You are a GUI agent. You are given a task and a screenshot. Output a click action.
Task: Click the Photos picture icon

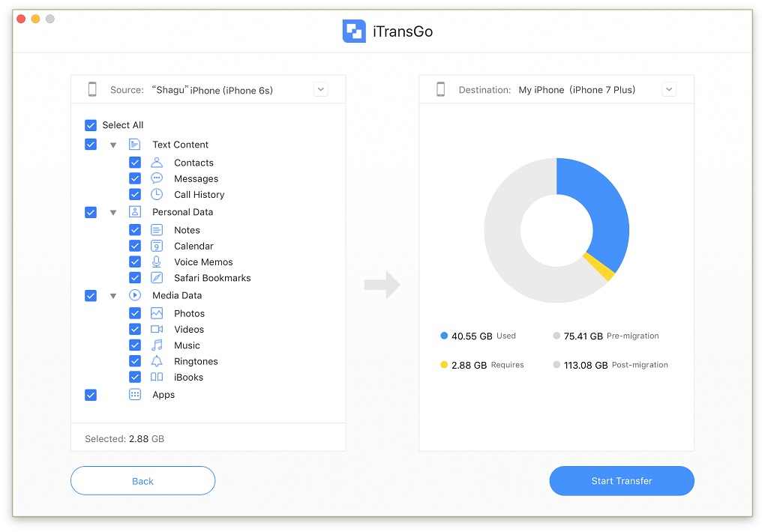point(157,313)
